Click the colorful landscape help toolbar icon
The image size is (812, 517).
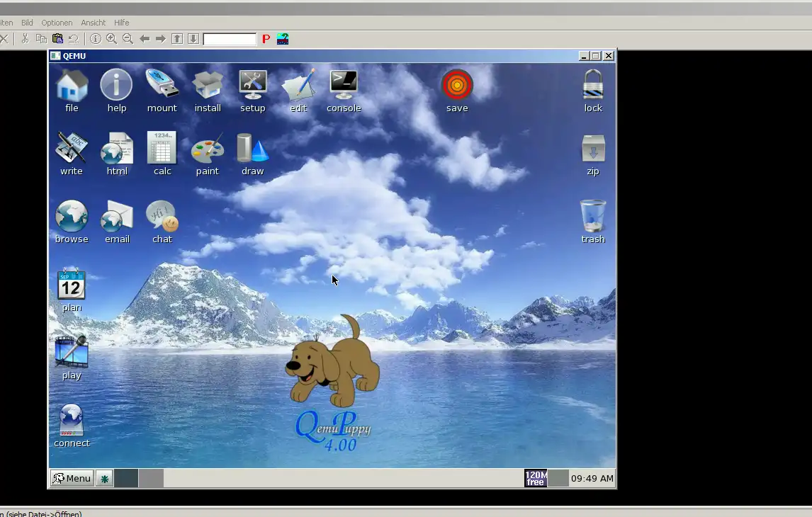point(283,39)
